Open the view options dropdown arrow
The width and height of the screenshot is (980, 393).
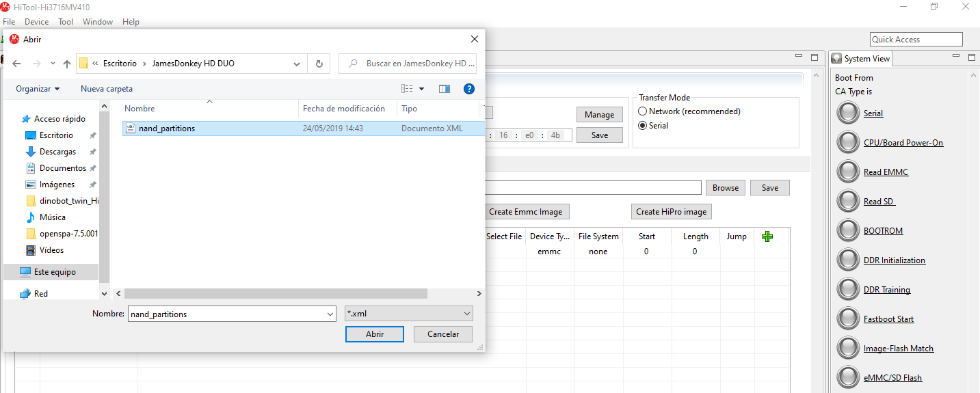click(421, 89)
